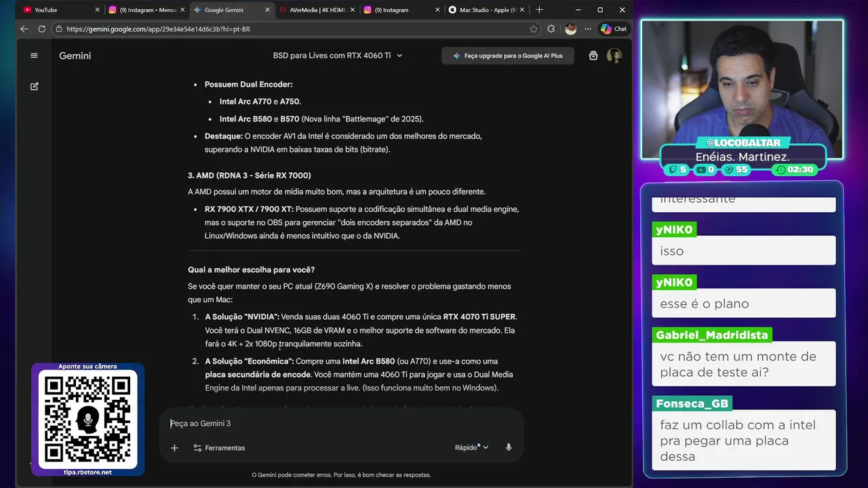
Task: Open the library stack icon next to the Gemini avatar
Action: [x=593, y=56]
